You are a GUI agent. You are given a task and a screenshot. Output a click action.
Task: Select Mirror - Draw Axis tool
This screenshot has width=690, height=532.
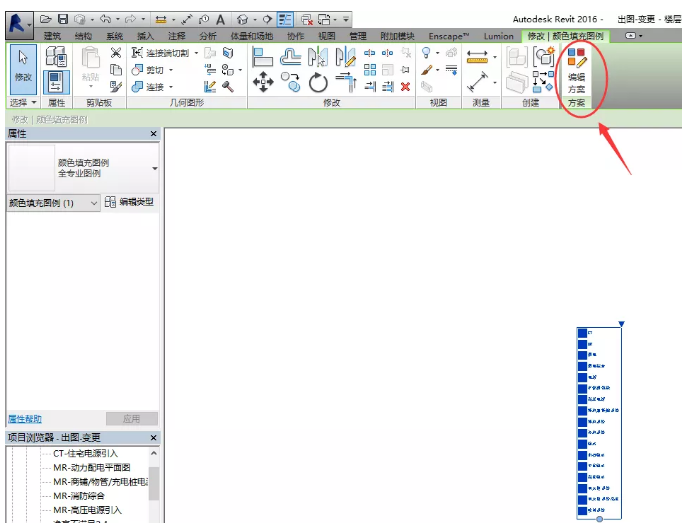pyautogui.click(x=345, y=57)
